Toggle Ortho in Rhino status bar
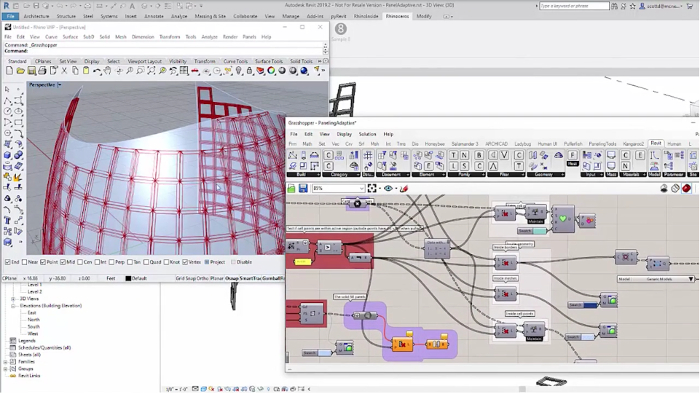The width and height of the screenshot is (700, 394). (203, 278)
